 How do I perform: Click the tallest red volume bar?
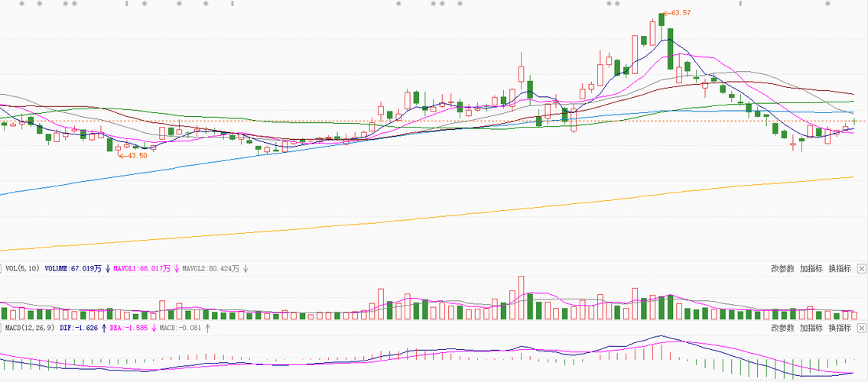click(x=521, y=297)
